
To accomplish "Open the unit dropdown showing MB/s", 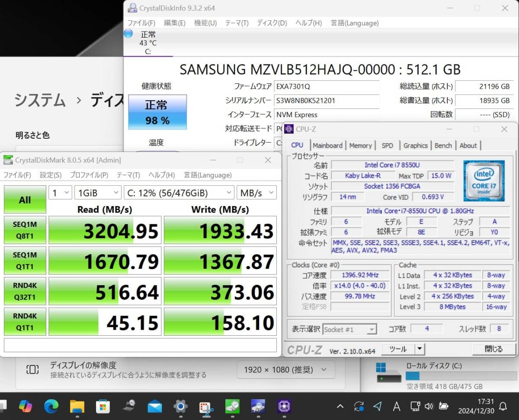I will pos(256,193).
